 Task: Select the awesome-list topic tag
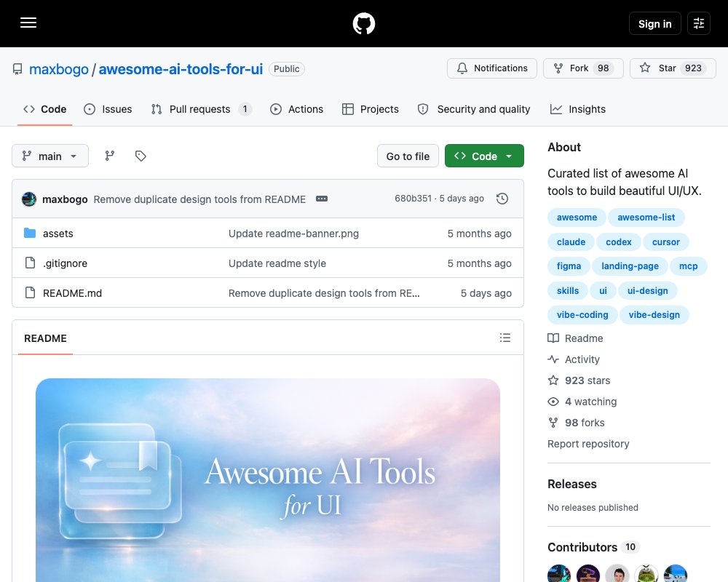pyautogui.click(x=646, y=218)
